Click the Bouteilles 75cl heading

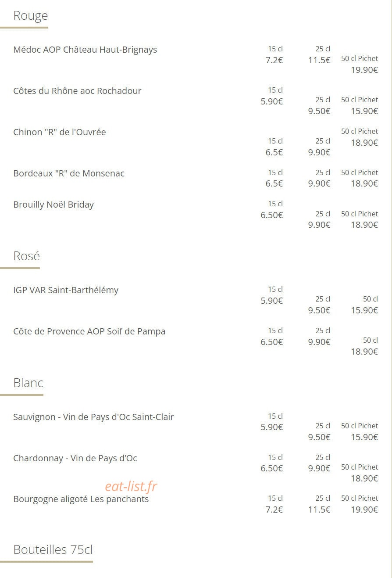53,549
